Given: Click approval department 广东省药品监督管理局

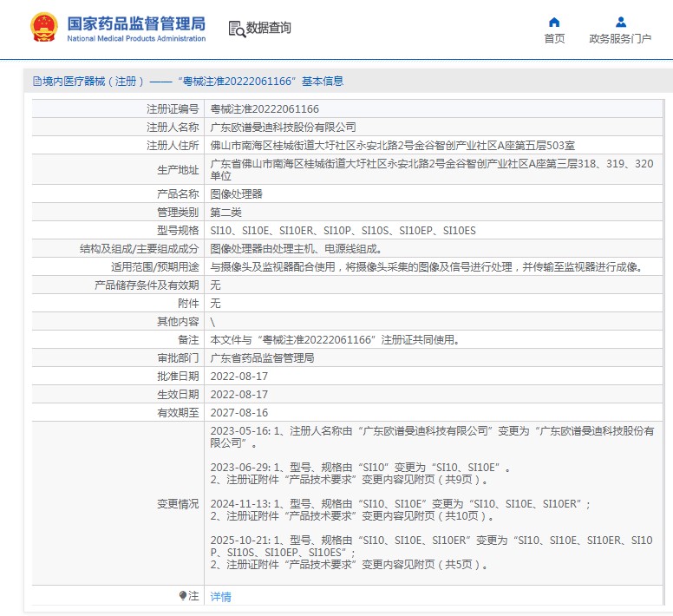Looking at the screenshot, I should (262, 358).
